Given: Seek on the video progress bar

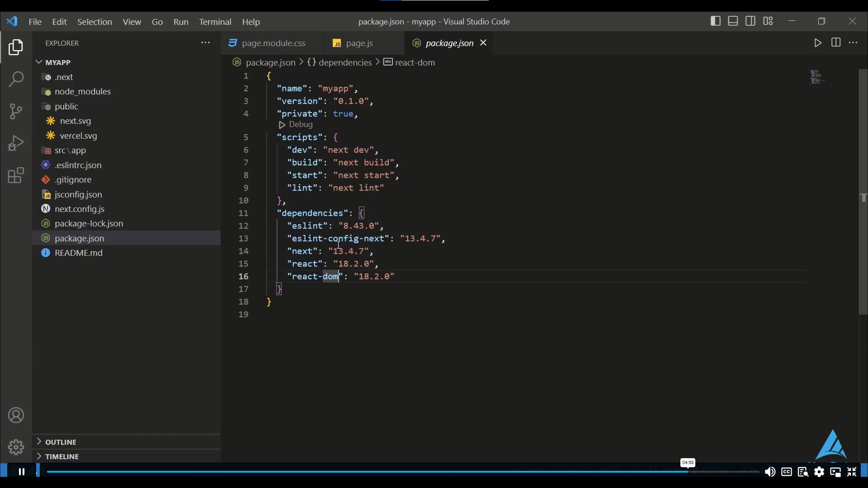Looking at the screenshot, I should [402, 472].
